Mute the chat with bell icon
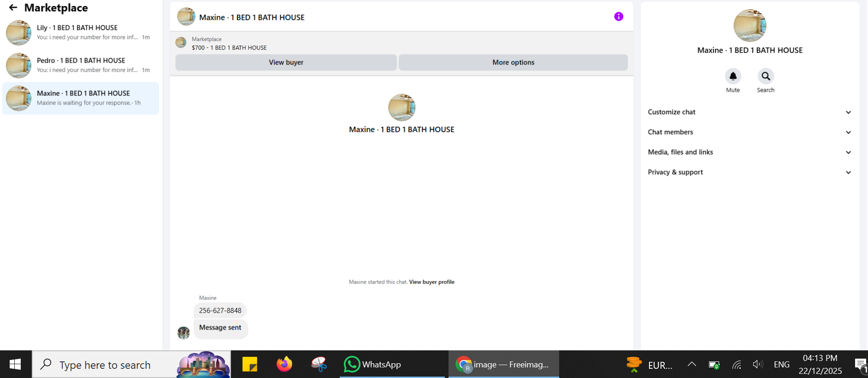Viewport: 868px width, 378px height. (733, 76)
